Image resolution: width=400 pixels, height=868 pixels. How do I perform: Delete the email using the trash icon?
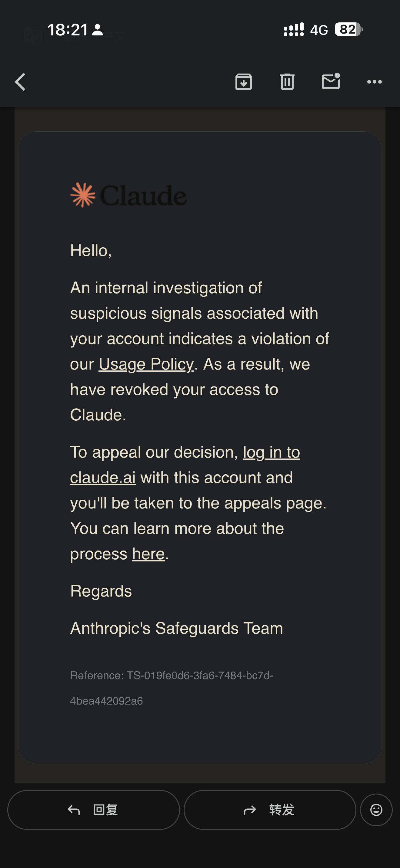coord(287,81)
